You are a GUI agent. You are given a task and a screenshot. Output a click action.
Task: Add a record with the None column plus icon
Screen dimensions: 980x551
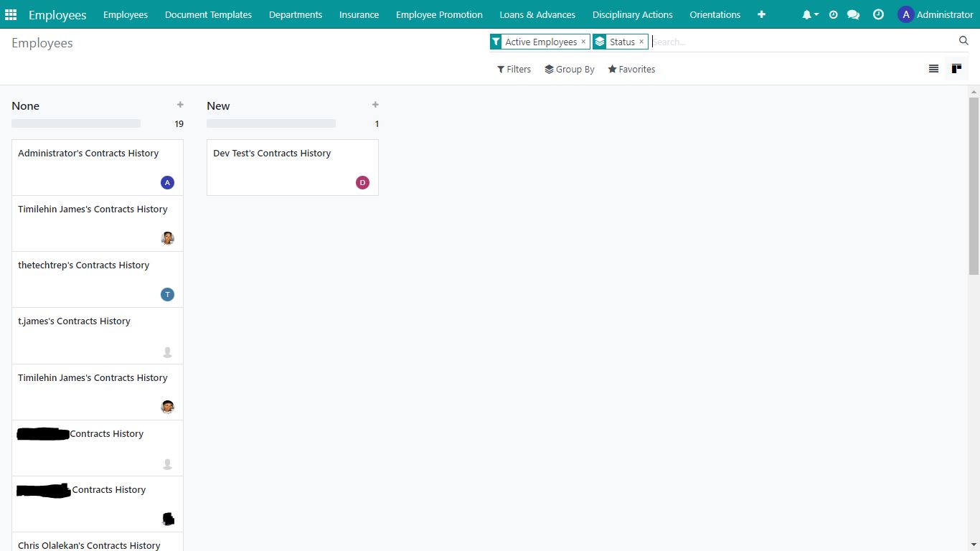(x=180, y=105)
